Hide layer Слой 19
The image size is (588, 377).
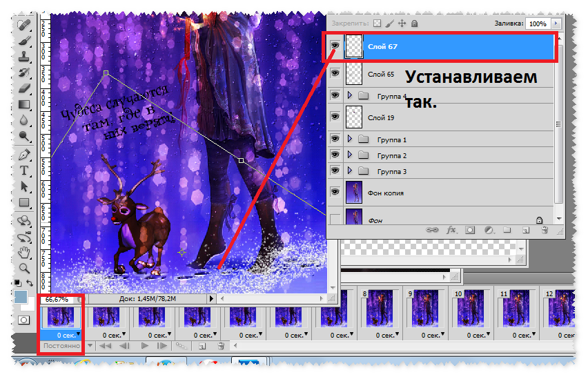click(x=335, y=117)
